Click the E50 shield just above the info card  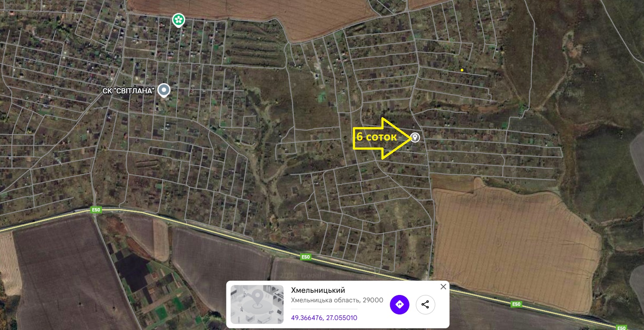pyautogui.click(x=306, y=257)
